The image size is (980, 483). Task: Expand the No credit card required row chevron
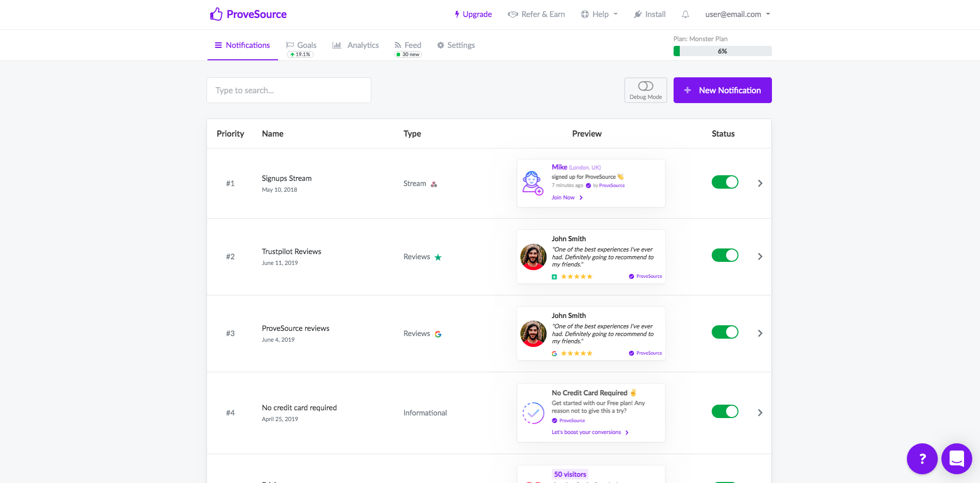pos(760,413)
